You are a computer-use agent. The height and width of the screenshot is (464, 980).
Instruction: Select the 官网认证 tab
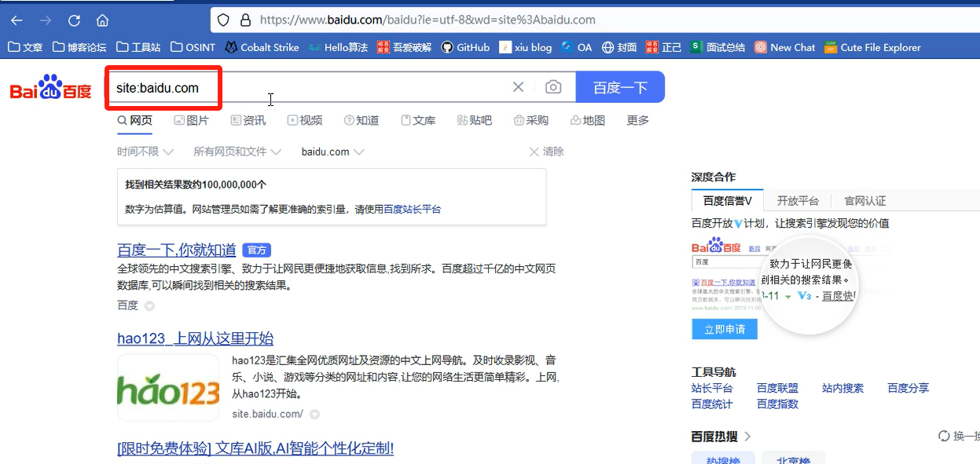864,200
